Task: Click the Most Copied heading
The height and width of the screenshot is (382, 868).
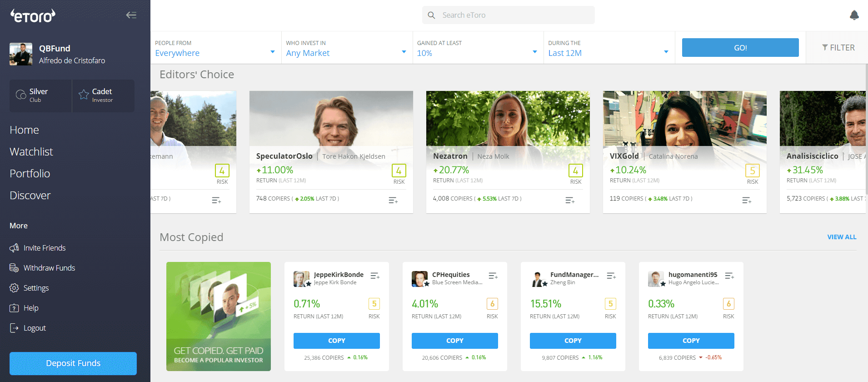Action: 191,237
